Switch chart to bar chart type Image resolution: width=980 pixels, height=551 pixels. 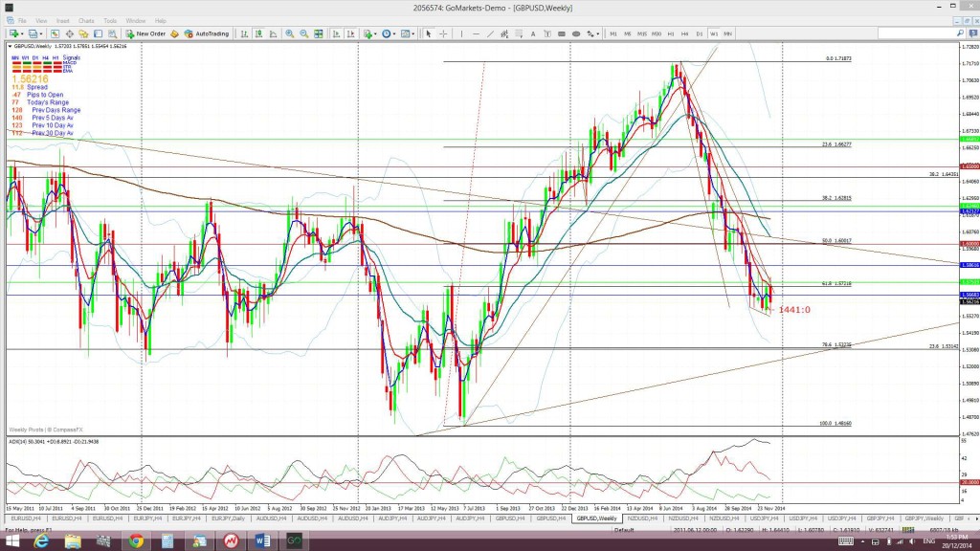click(244, 33)
